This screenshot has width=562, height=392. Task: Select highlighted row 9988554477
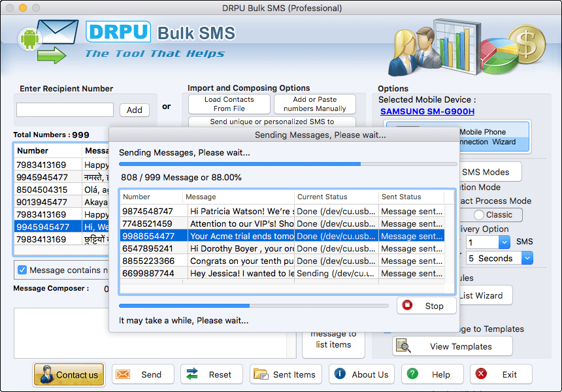pyautogui.click(x=282, y=236)
